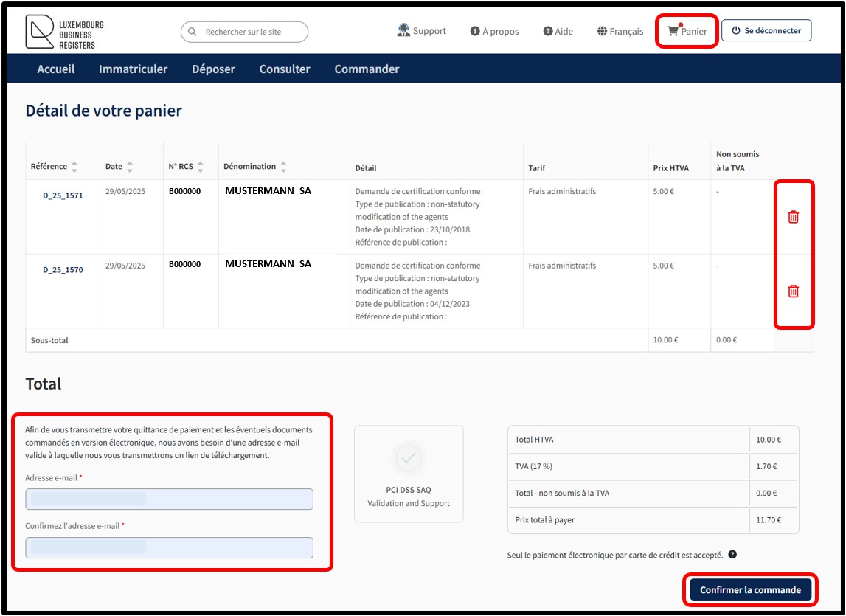Click the Rechercher sur le site search box
Image resolution: width=846 pixels, height=616 pixels.
pos(244,32)
